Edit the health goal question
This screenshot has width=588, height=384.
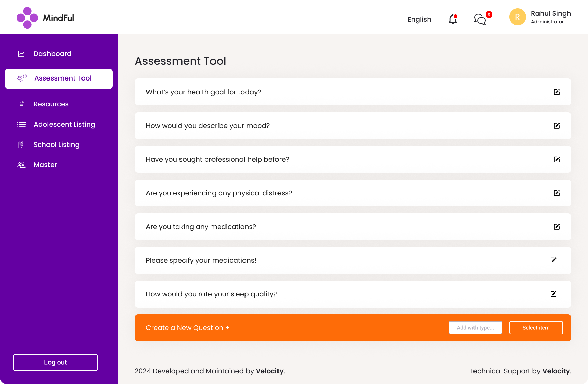tap(557, 92)
